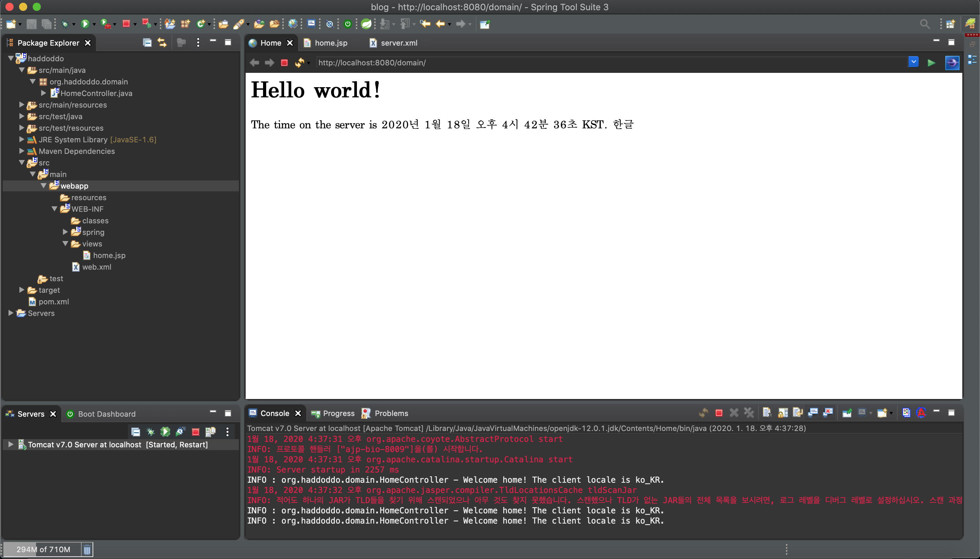The height and width of the screenshot is (559, 980).
Task: Open the web browser globe toolbar icon
Action: [x=293, y=24]
